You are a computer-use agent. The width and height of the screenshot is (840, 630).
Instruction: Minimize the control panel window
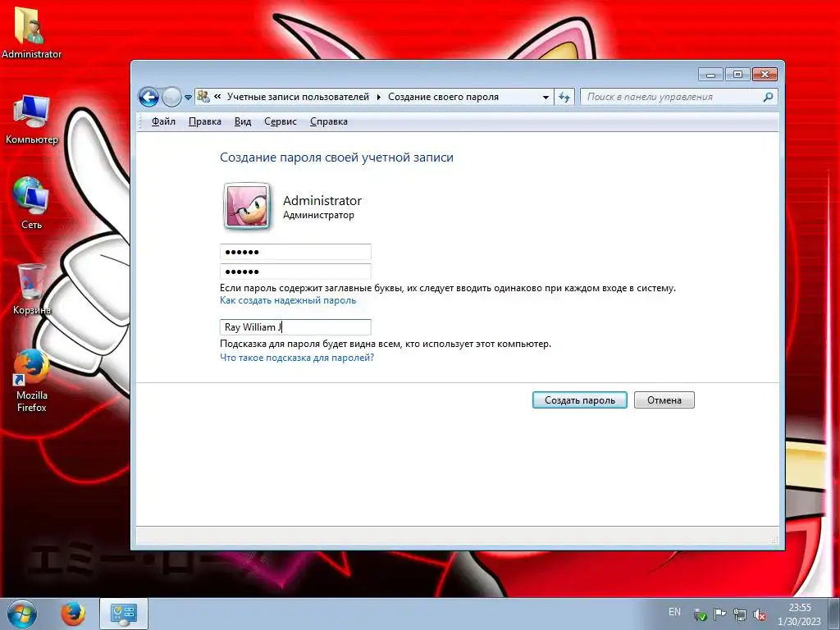[x=711, y=74]
